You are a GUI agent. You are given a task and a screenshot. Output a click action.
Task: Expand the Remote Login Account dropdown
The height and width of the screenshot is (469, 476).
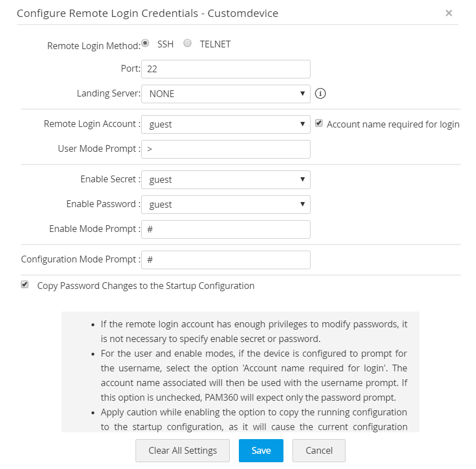tap(225, 124)
